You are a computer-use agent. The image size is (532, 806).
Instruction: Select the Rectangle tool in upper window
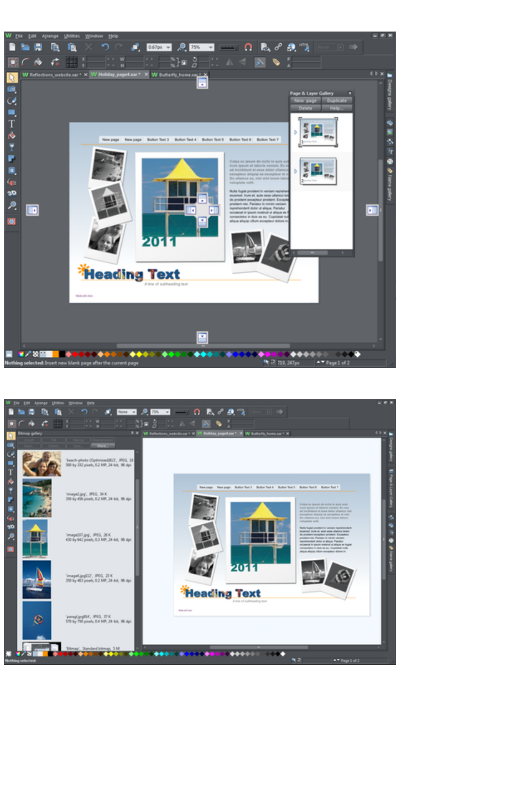point(12,112)
